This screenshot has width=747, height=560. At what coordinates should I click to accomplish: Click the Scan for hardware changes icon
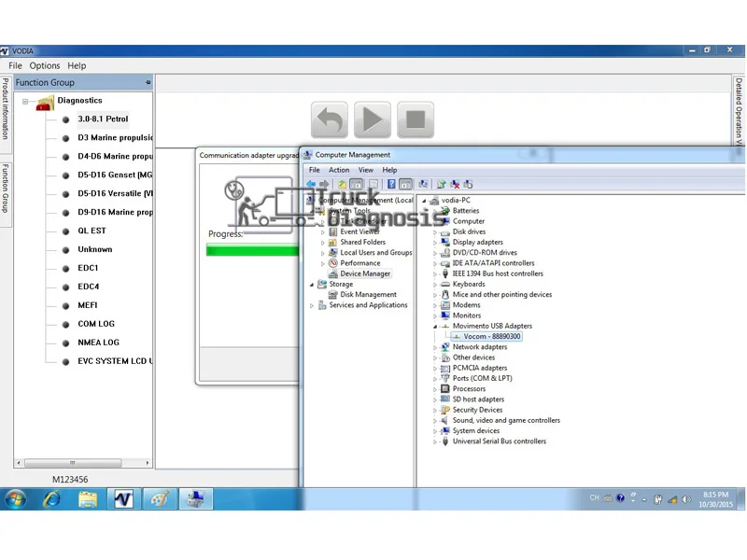coord(423,184)
